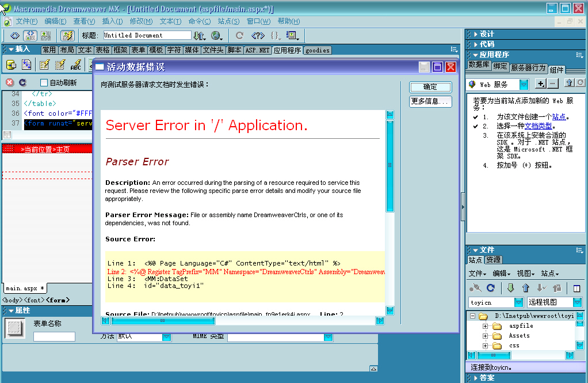Click the 表单名称 input field
This screenshot has width=588, height=383.
[x=55, y=336]
